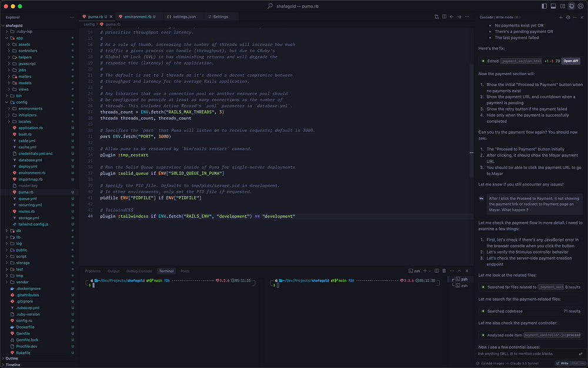Start a new Cascade conversation with plus icon
Screen dimensions: 588x368
click(x=560, y=17)
